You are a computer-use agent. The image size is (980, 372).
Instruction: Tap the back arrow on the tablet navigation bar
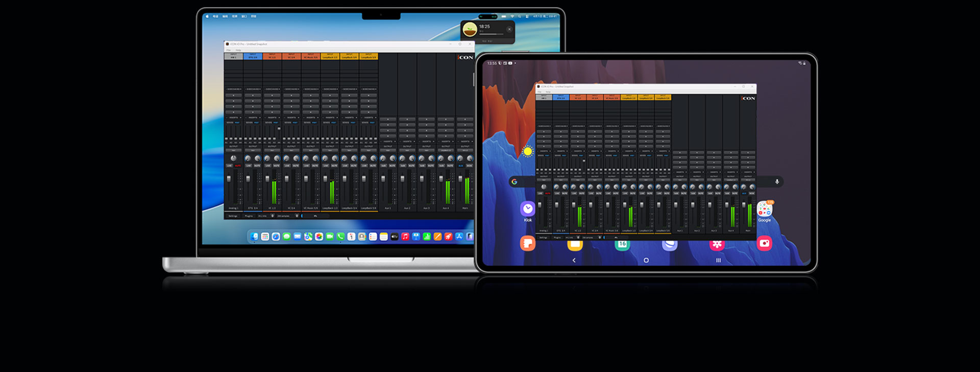[574, 260]
